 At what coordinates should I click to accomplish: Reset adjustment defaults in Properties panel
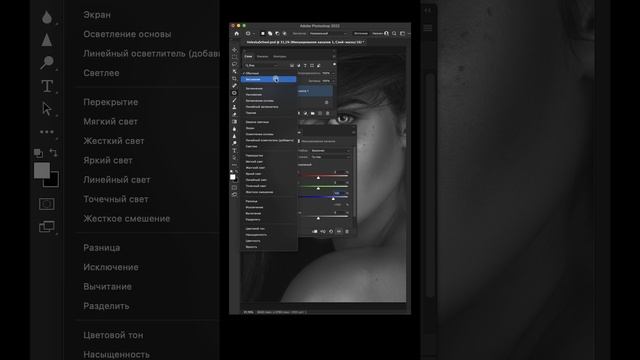[331, 231]
